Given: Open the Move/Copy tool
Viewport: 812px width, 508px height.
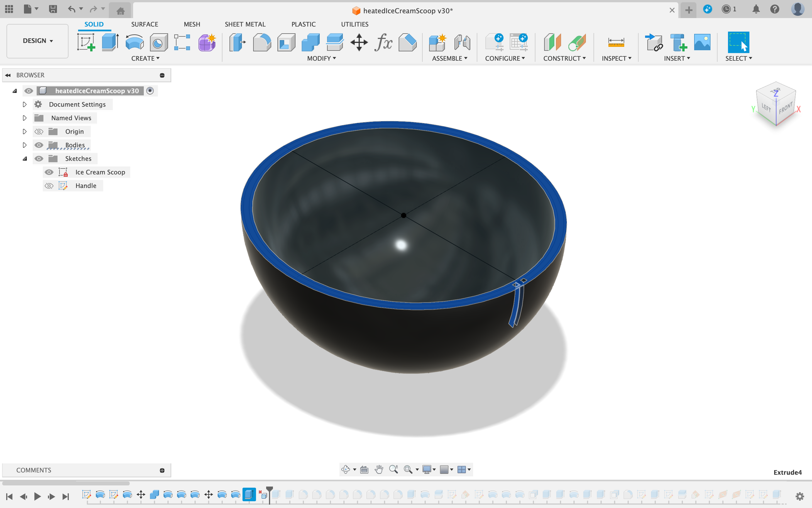Looking at the screenshot, I should [x=359, y=42].
